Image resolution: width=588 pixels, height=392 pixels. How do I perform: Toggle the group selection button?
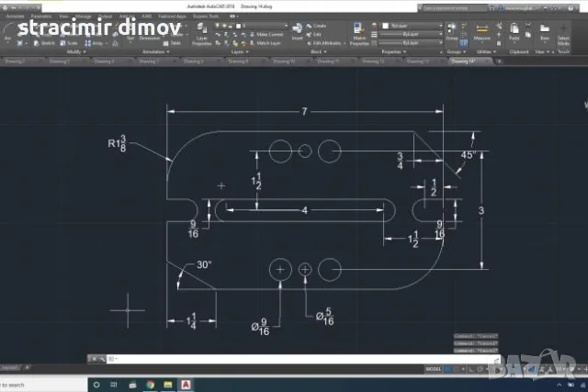coord(464,43)
